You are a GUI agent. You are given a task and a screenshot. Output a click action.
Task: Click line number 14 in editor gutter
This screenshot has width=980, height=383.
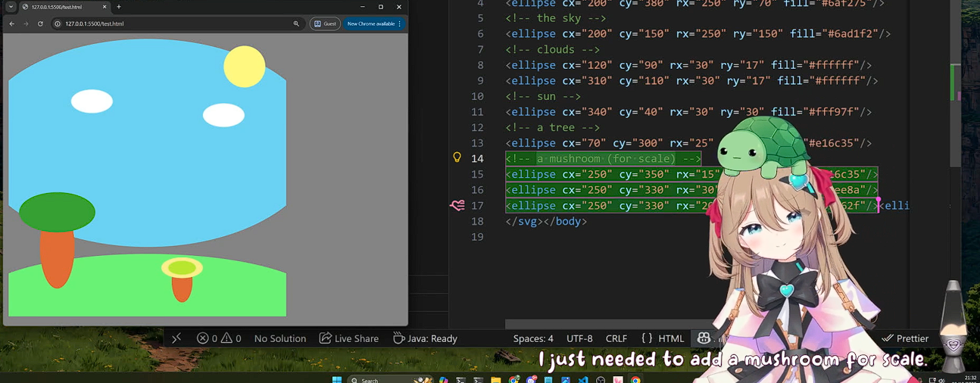(x=477, y=158)
